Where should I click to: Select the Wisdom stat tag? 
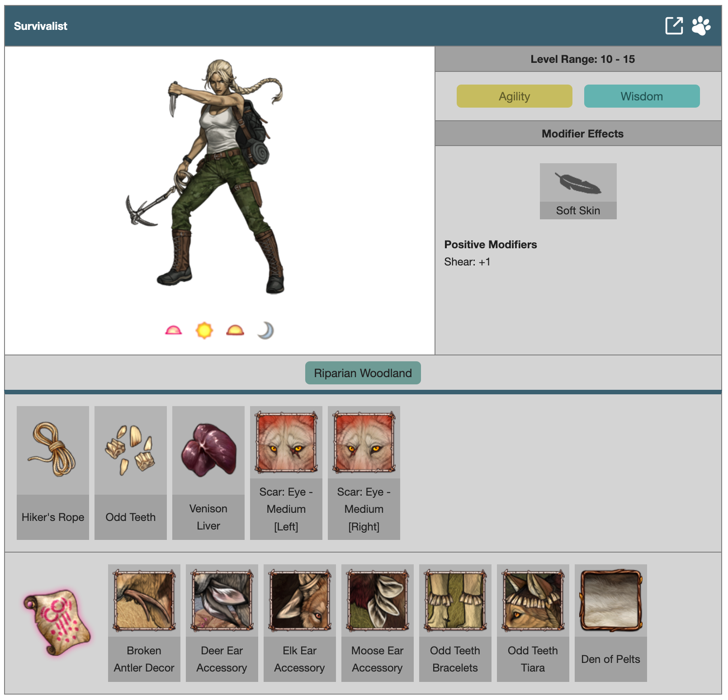coord(642,96)
